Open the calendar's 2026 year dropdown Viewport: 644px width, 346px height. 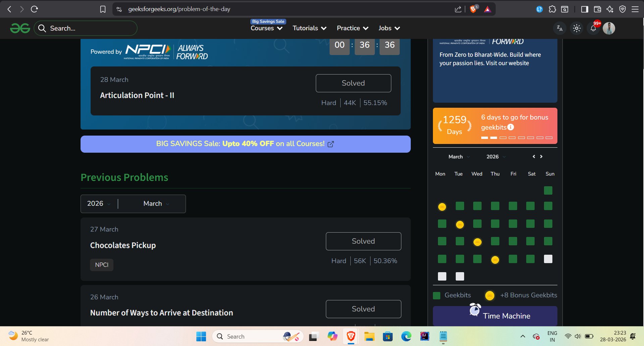click(496, 157)
